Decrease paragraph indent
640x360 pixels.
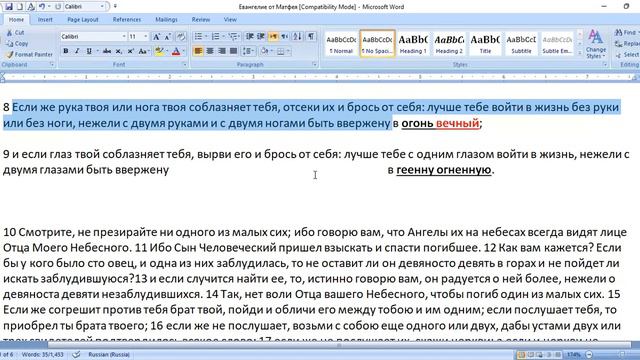[x=250, y=37]
